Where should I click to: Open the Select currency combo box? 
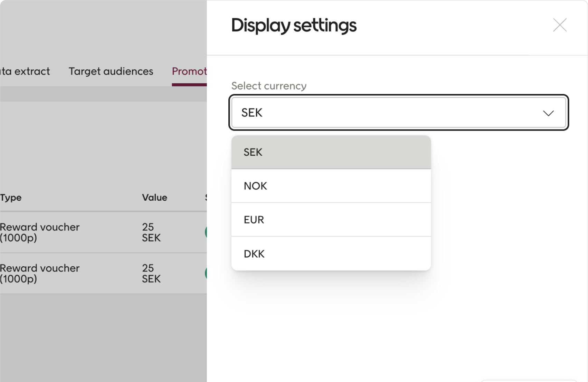tap(387, 113)
